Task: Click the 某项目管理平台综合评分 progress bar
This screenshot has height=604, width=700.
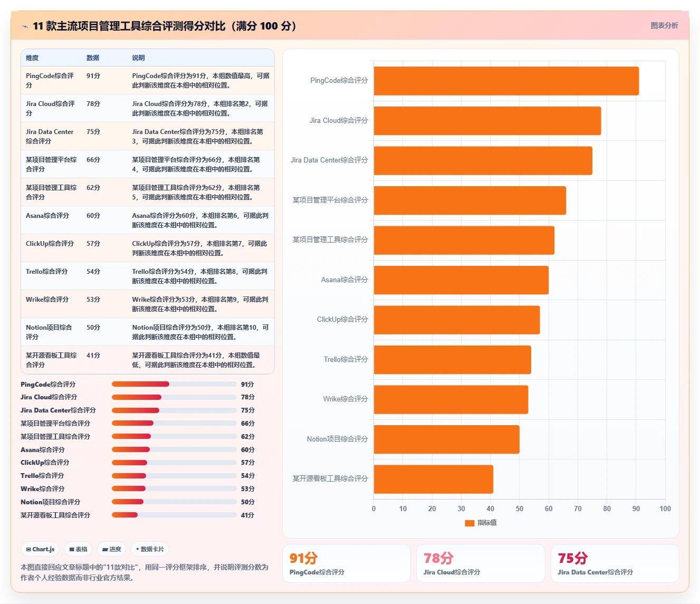Action: click(174, 423)
